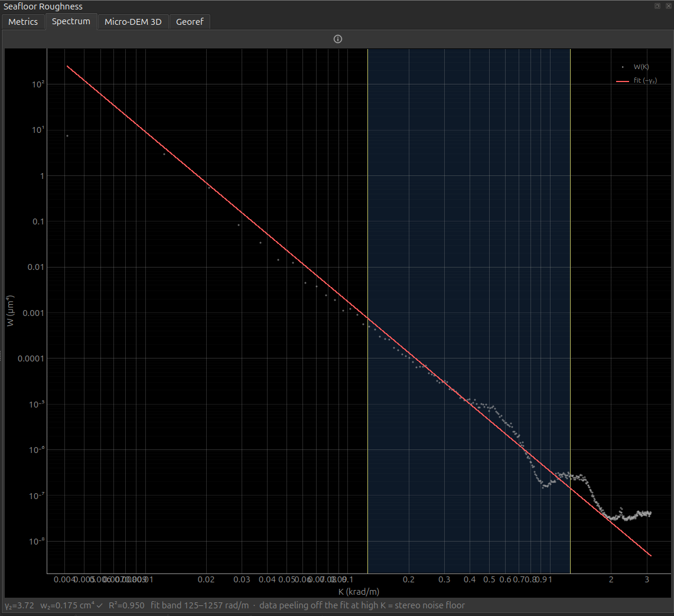The image size is (674, 616).
Task: Click the '0.01' y-axis tick label
Action: 35,267
